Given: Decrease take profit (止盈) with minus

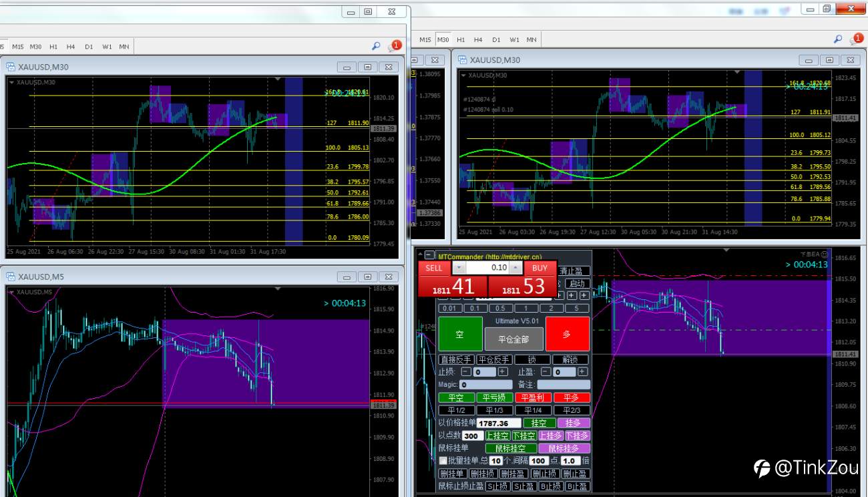Looking at the screenshot, I should coord(546,371).
